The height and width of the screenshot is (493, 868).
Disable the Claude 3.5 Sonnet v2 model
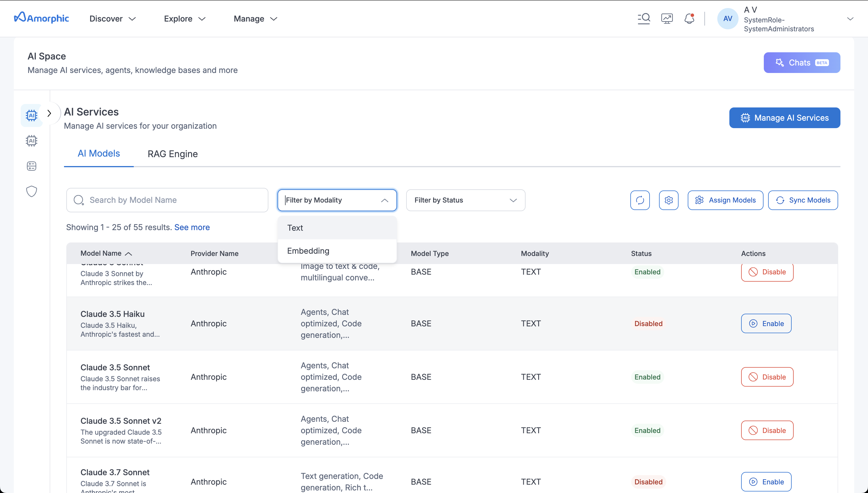click(x=767, y=430)
